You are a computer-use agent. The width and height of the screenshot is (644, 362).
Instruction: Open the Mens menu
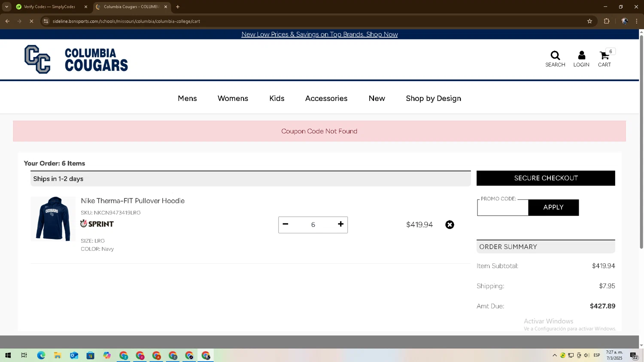(x=187, y=99)
